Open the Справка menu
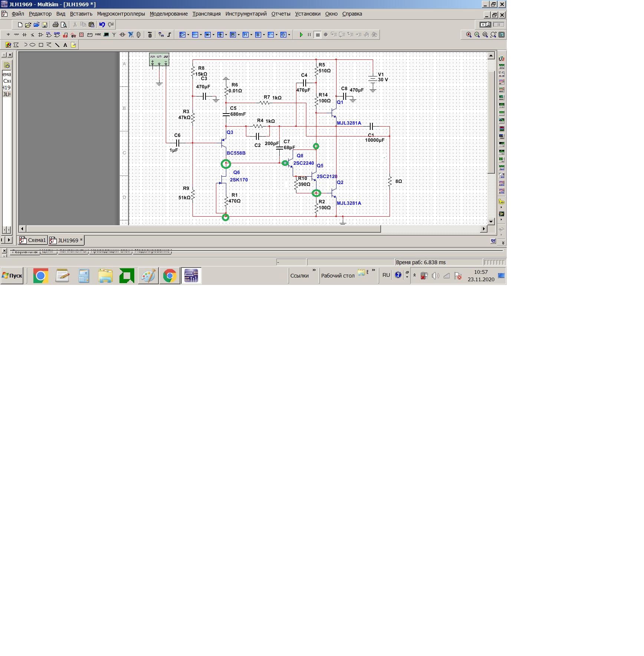The image size is (644, 656). (352, 14)
